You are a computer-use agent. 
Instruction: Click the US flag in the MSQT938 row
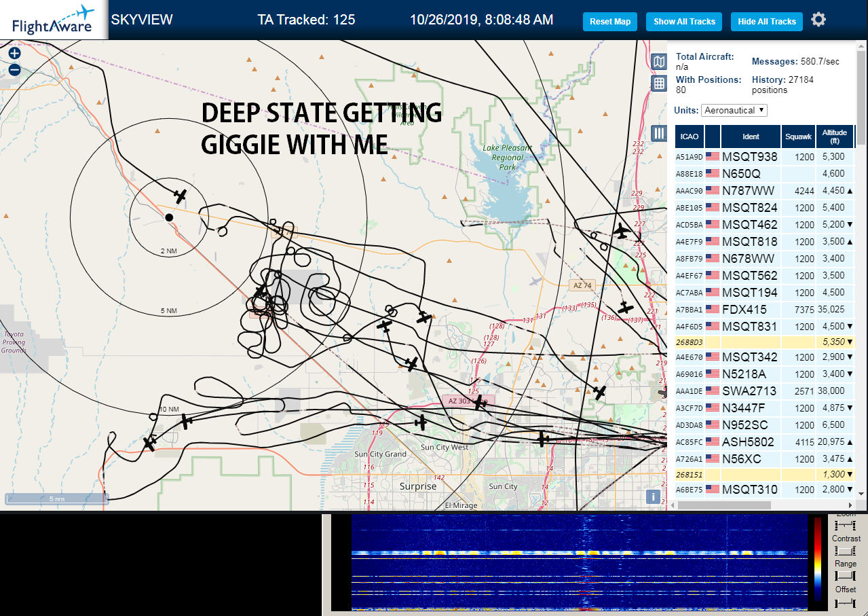[713, 156]
